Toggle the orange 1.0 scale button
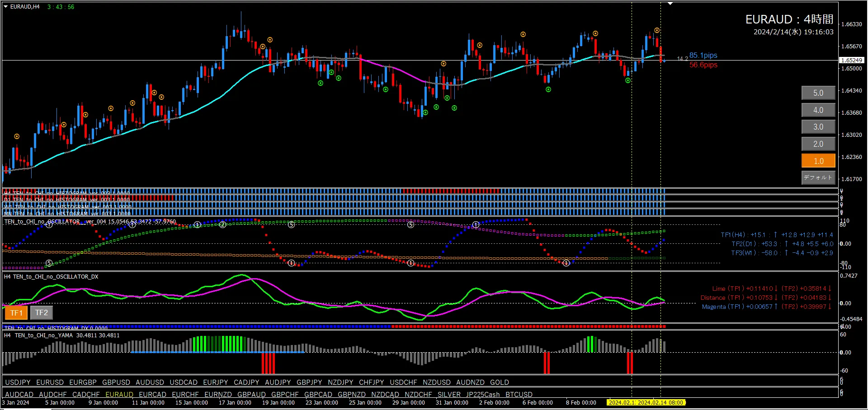The height and width of the screenshot is (410, 868). point(818,161)
